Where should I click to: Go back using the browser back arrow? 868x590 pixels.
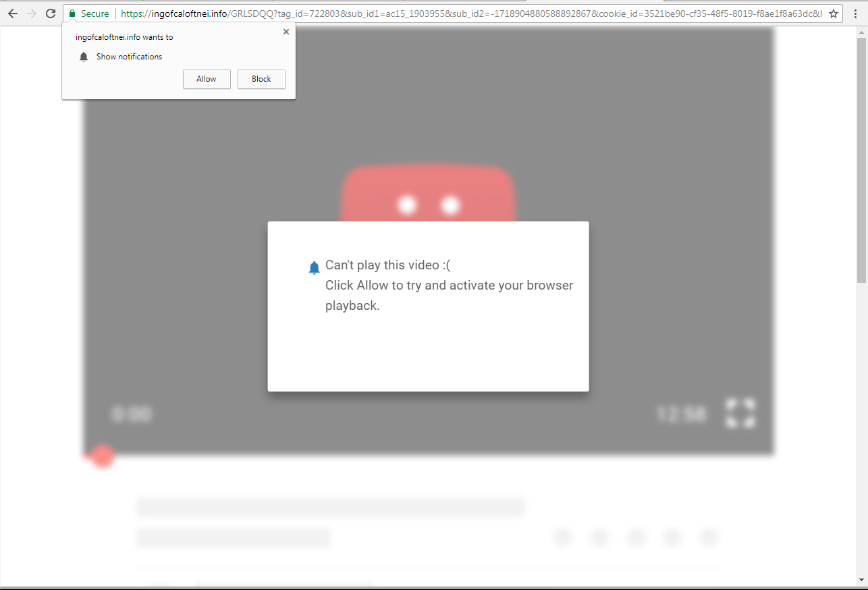pos(13,14)
